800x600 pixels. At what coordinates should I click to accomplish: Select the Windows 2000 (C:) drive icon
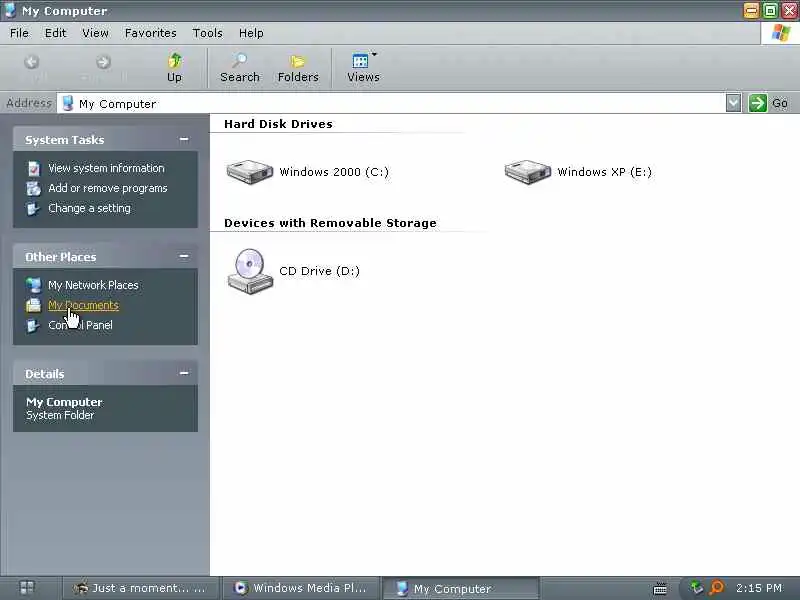(x=249, y=171)
